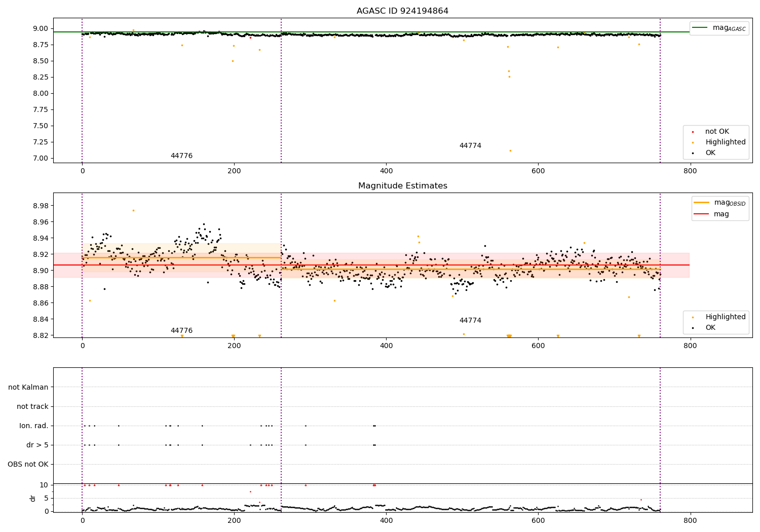Click the red 'mag' legend entry

click(x=712, y=214)
